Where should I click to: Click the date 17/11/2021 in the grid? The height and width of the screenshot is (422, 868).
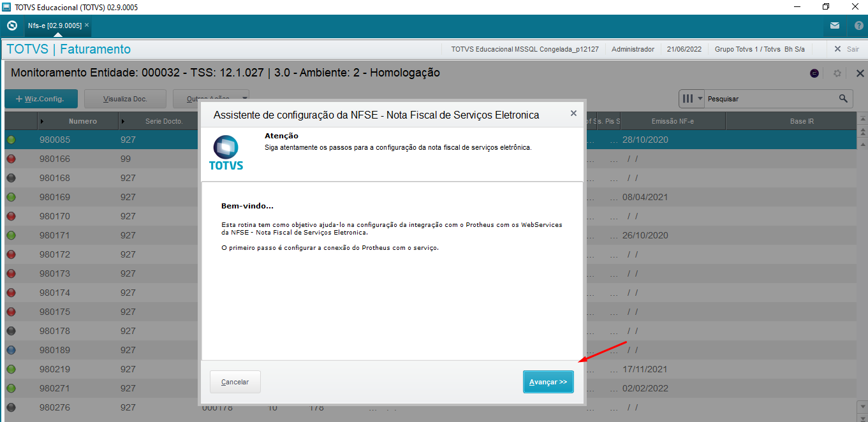coord(645,369)
